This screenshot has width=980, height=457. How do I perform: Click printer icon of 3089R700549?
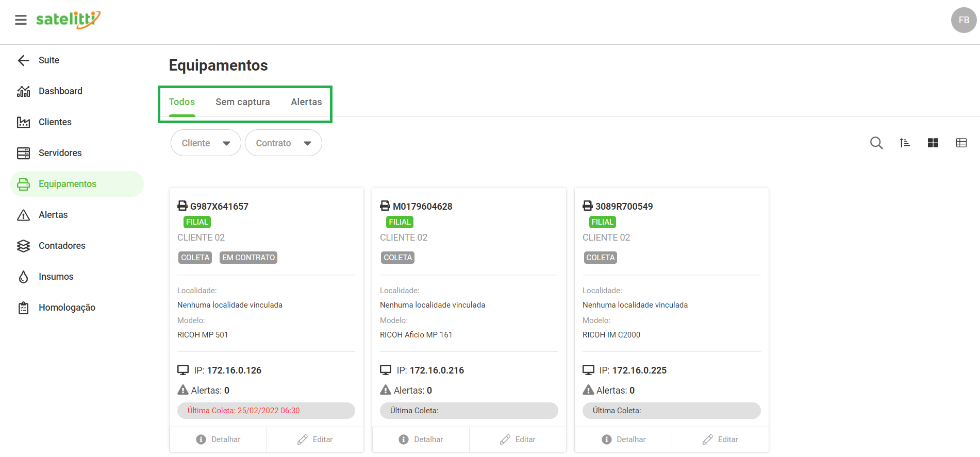coord(588,206)
